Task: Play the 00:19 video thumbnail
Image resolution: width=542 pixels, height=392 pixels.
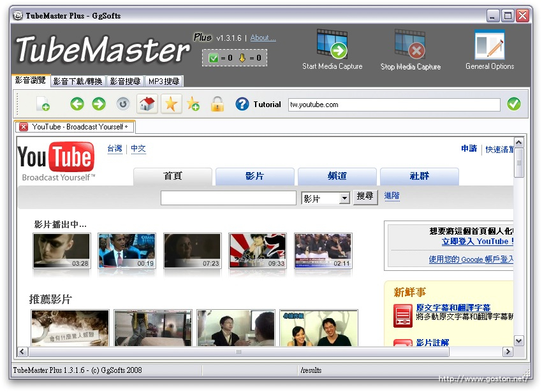Action: [x=127, y=250]
